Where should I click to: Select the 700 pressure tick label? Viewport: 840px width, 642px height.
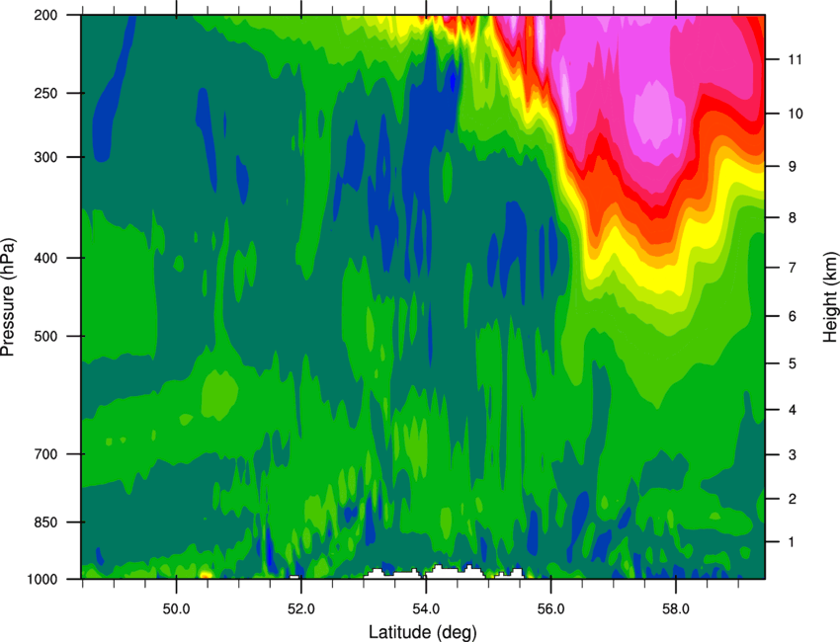46,454
